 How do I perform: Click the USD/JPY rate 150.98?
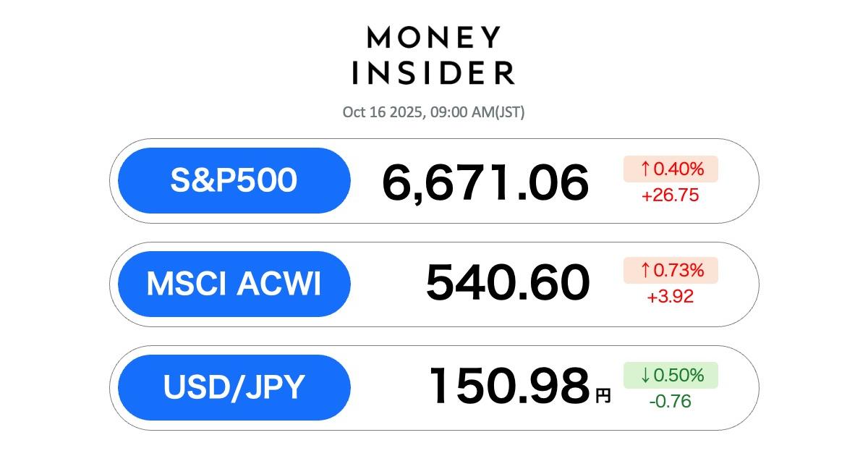510,387
